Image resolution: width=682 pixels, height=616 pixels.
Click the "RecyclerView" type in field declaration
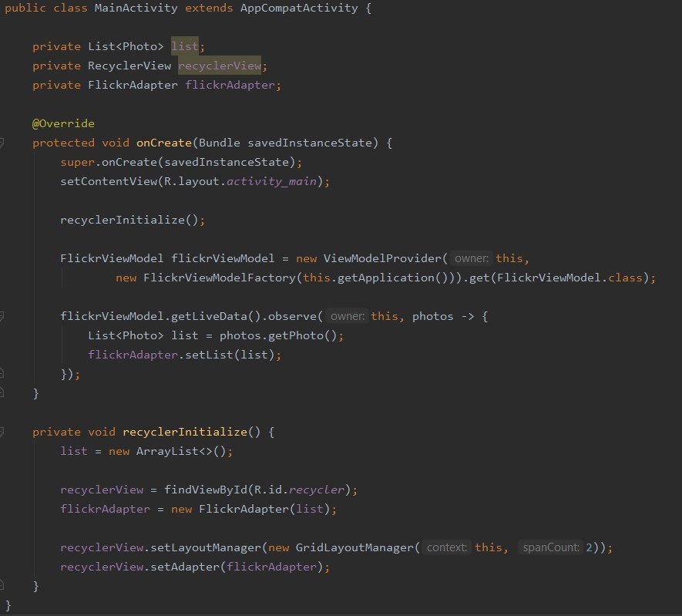click(129, 66)
